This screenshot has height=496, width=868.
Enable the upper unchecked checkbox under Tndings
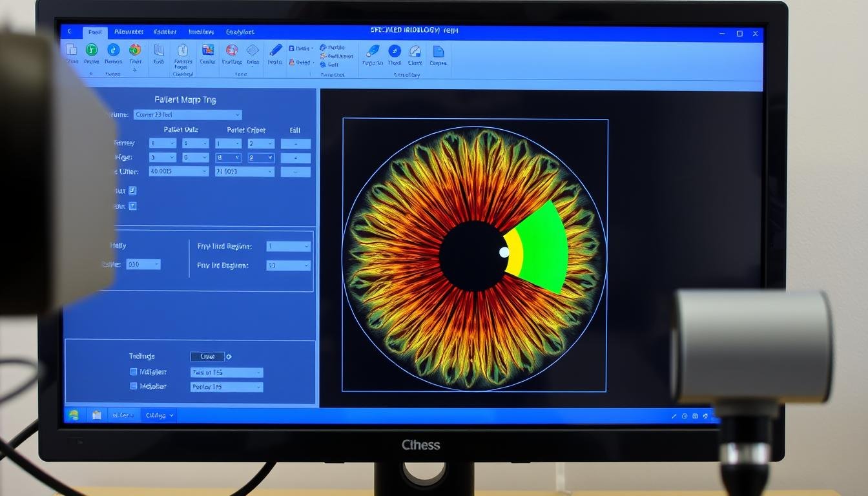[x=134, y=372]
